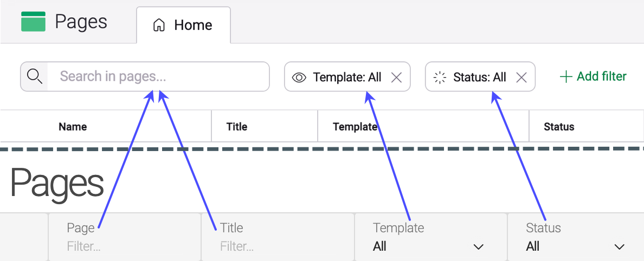
Task: Click the Status column header
Action: coord(559,127)
